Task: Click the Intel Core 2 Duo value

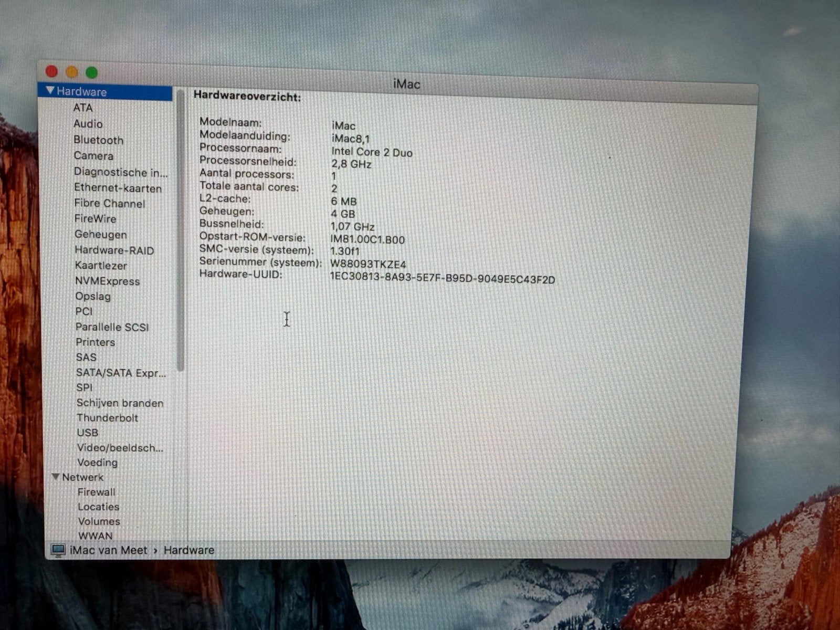Action: pyautogui.click(x=372, y=152)
